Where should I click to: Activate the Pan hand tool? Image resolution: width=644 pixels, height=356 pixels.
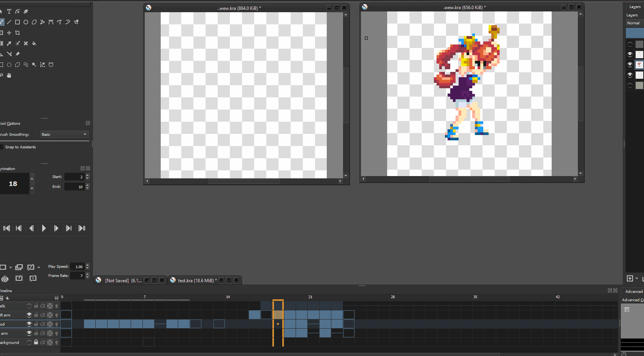click(x=9, y=75)
